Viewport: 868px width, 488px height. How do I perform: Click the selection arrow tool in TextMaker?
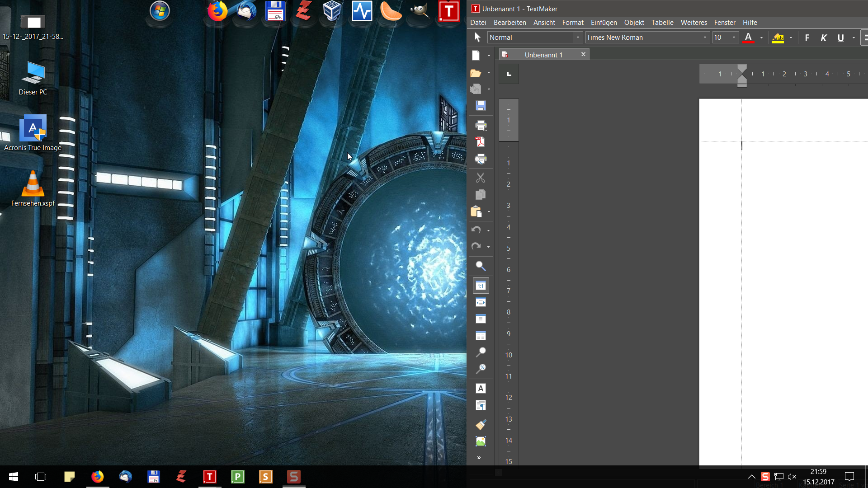[x=477, y=38]
